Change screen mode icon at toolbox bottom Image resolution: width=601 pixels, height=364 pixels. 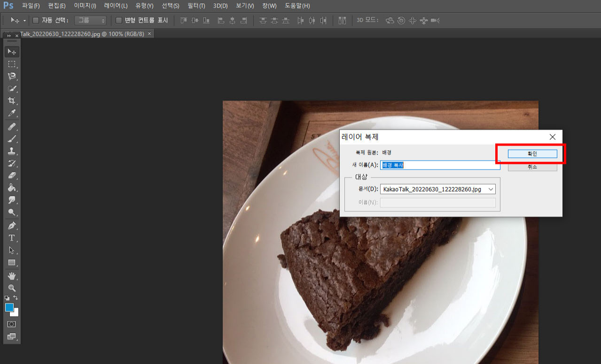(12, 336)
